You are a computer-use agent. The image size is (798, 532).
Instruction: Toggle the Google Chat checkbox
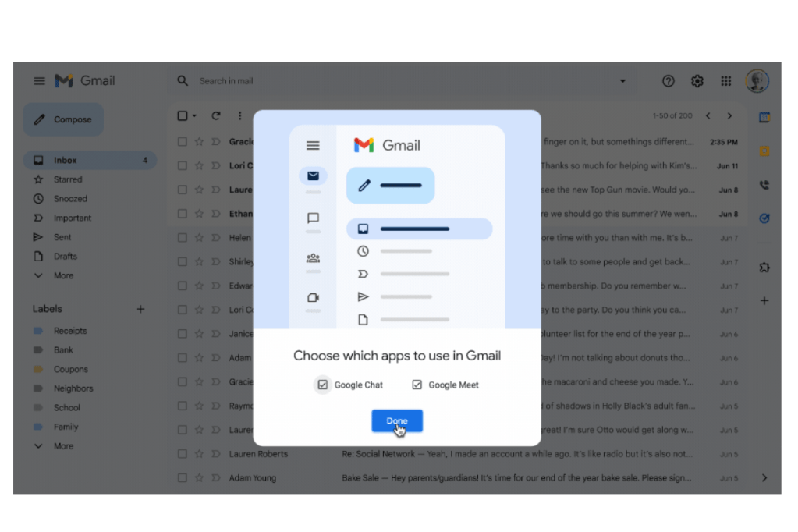[323, 385]
